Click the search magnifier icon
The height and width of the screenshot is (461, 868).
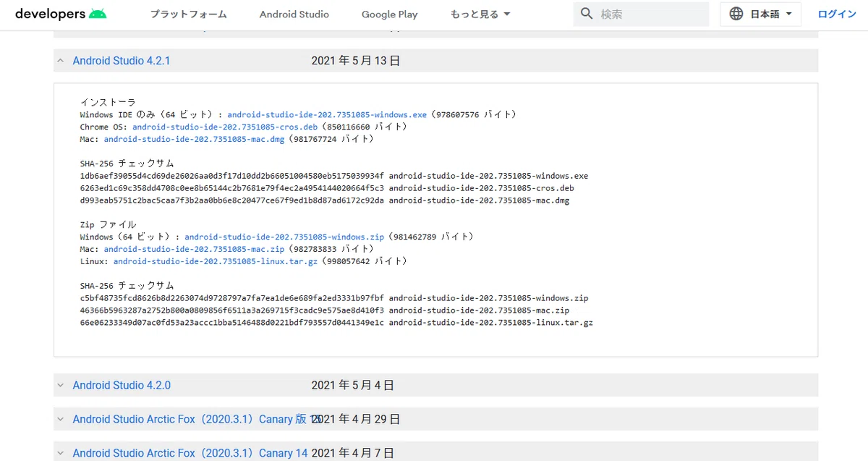[587, 14]
